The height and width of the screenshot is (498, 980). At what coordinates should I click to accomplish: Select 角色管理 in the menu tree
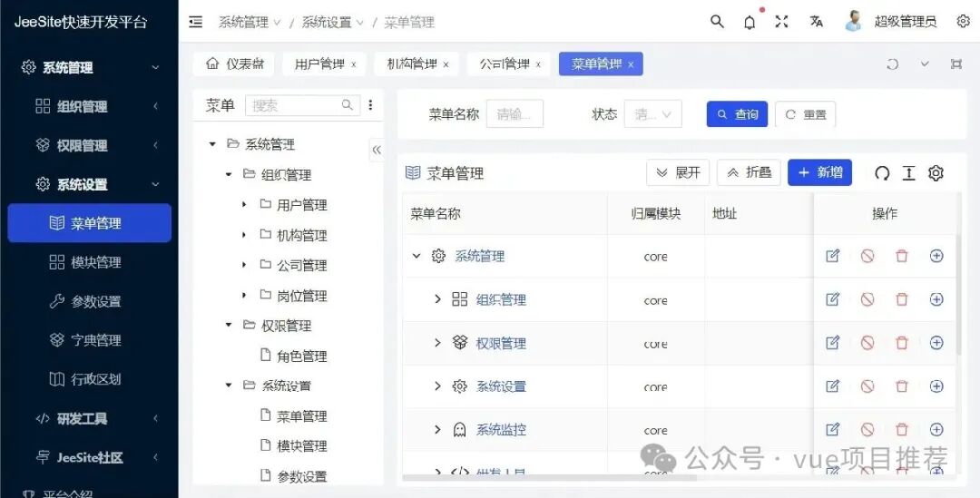pos(302,356)
